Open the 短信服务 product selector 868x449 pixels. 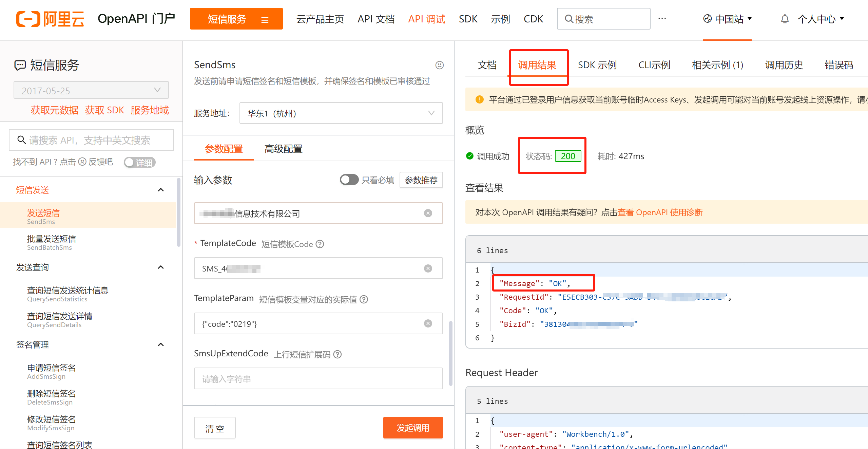tap(236, 19)
